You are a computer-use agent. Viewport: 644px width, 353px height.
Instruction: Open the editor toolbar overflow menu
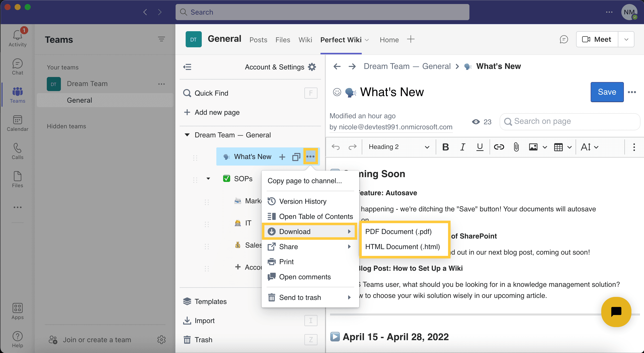click(634, 147)
